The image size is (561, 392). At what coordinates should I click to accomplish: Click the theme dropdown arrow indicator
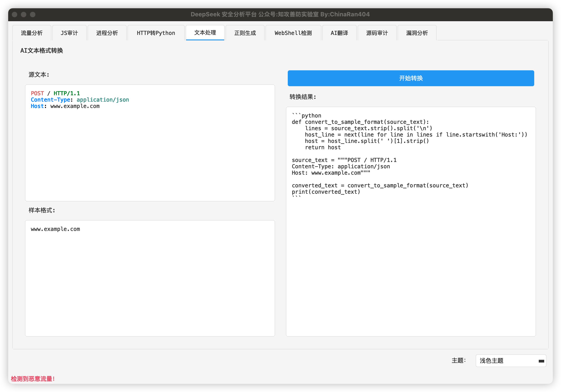(x=541, y=361)
